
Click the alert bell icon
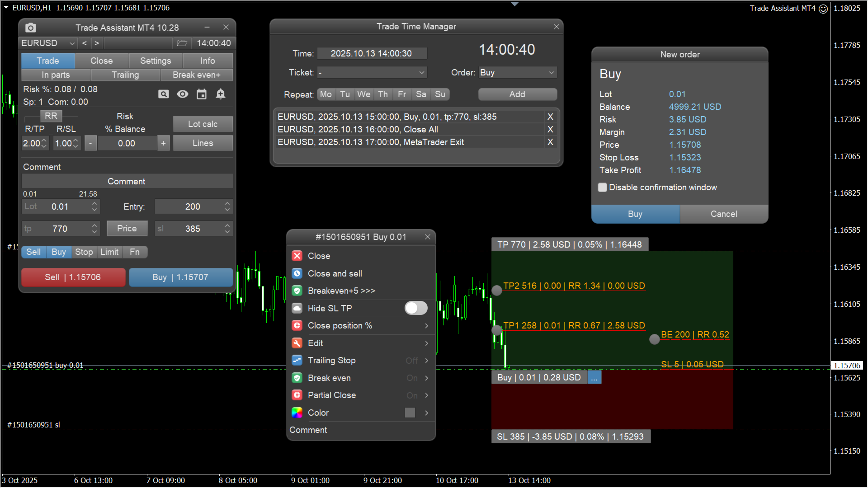(x=221, y=94)
